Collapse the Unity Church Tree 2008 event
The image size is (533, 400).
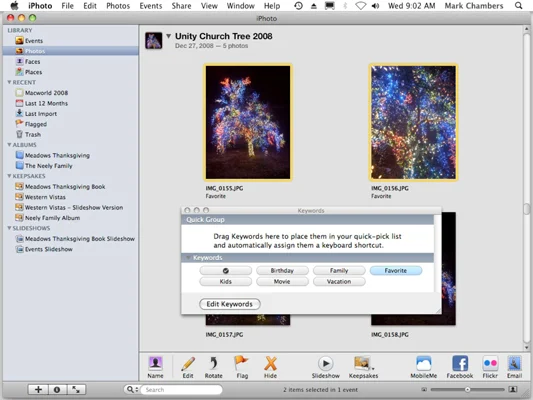tap(168, 36)
